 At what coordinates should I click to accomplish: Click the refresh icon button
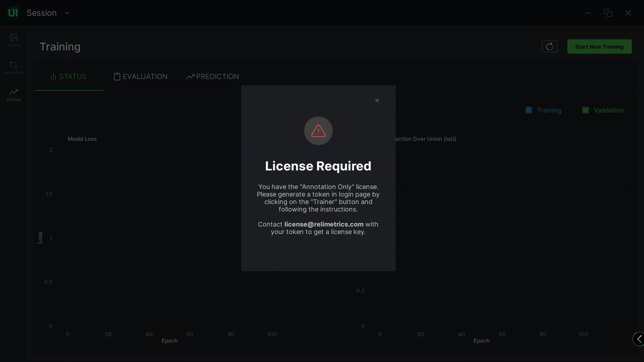pos(549,47)
